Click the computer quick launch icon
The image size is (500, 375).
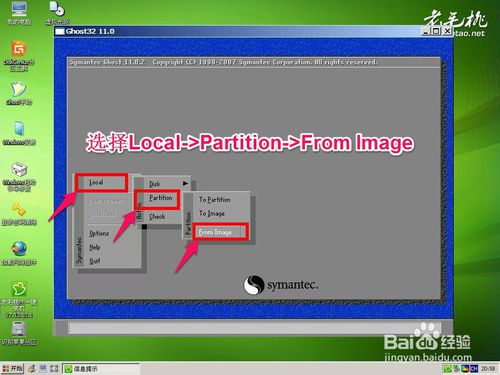(x=43, y=368)
